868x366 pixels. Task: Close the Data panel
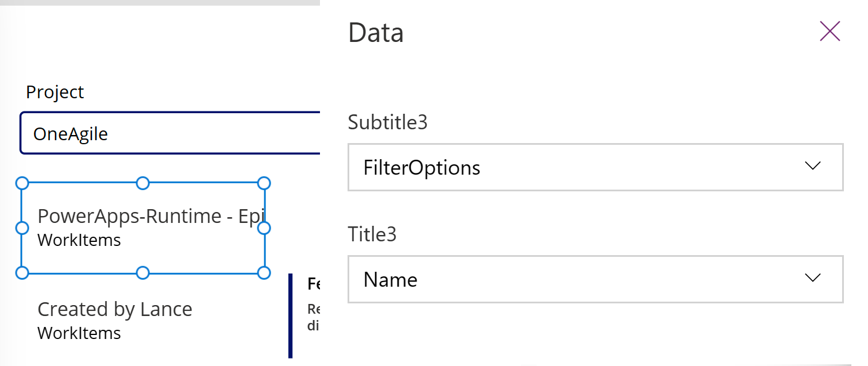[830, 32]
